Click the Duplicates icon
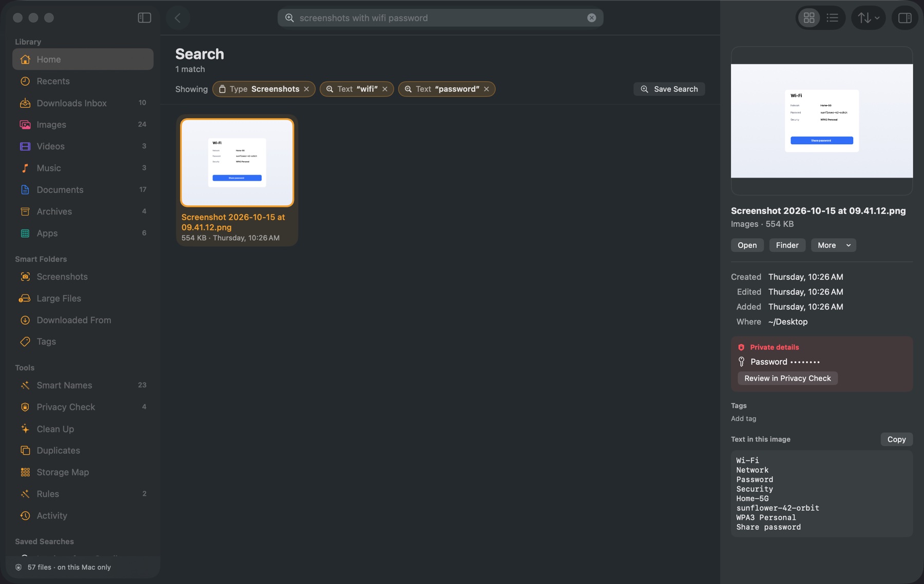The width and height of the screenshot is (924, 584). click(x=25, y=451)
